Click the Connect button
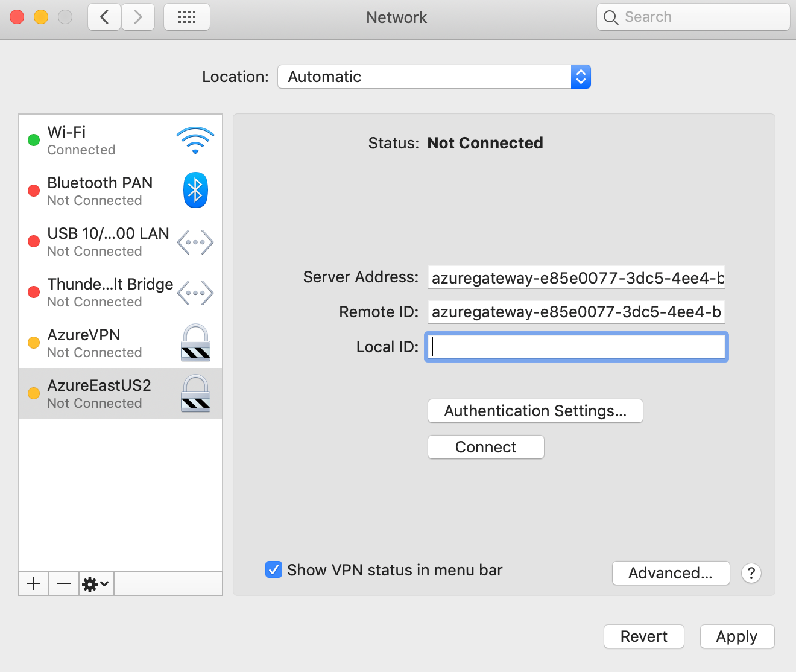 coord(486,447)
